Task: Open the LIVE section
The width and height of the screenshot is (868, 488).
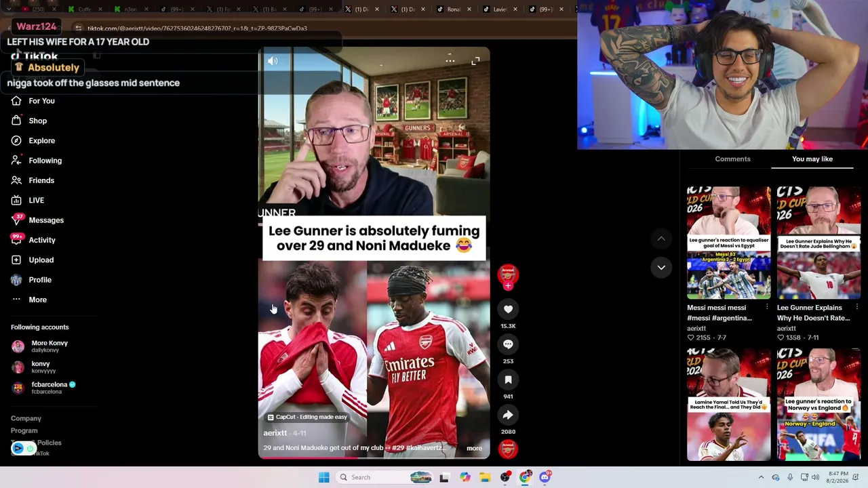Action: [27, 201]
